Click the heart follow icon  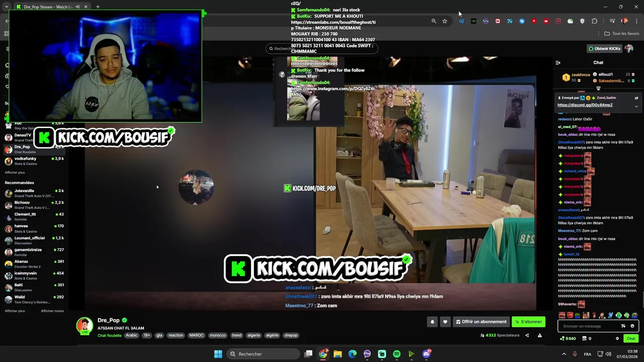(445, 322)
